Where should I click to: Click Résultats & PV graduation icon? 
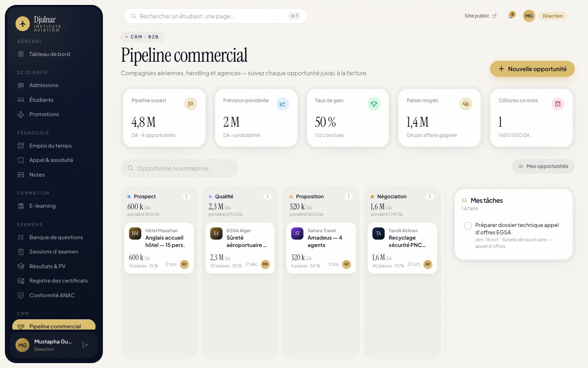click(x=21, y=266)
